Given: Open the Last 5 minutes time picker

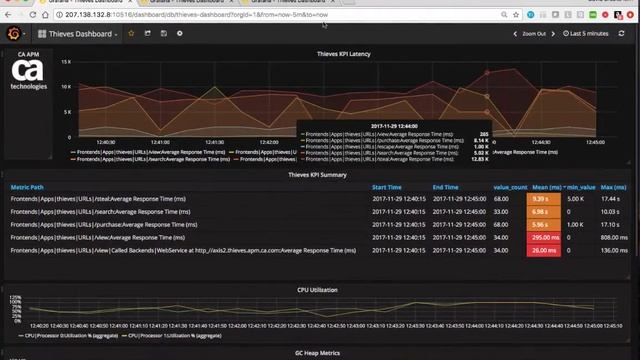Looking at the screenshot, I should 586,33.
